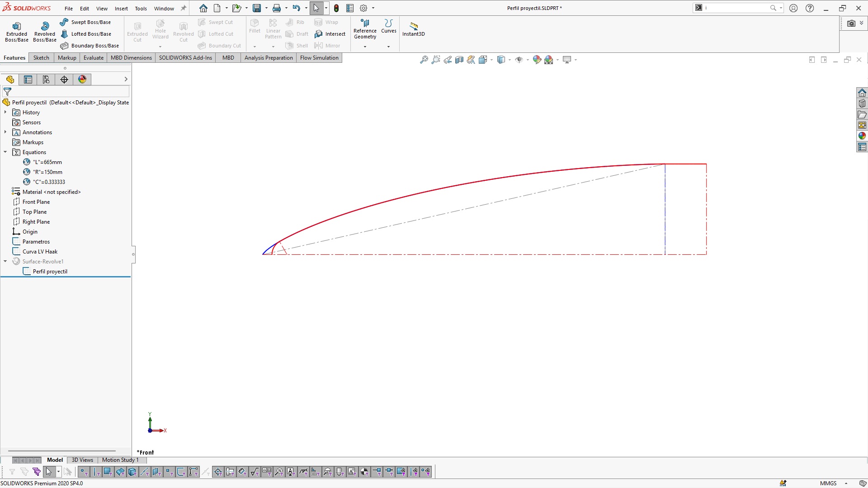Open the Reference Geometry tool
This screenshot has height=488, width=868.
click(365, 29)
